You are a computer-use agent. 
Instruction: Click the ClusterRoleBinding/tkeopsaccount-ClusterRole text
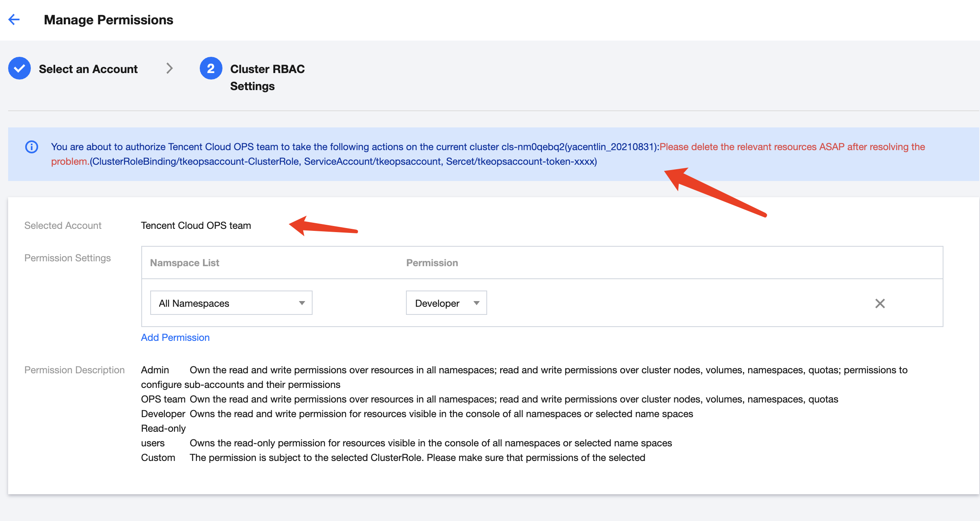195,161
